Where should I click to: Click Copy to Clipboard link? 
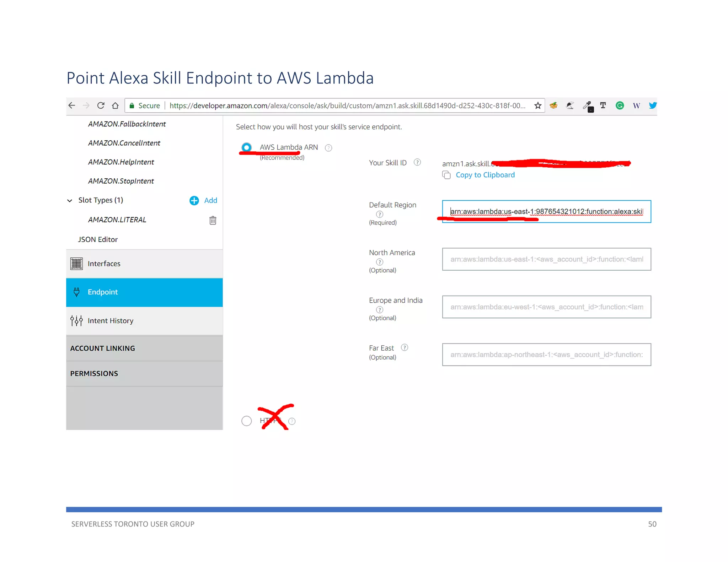click(x=485, y=175)
